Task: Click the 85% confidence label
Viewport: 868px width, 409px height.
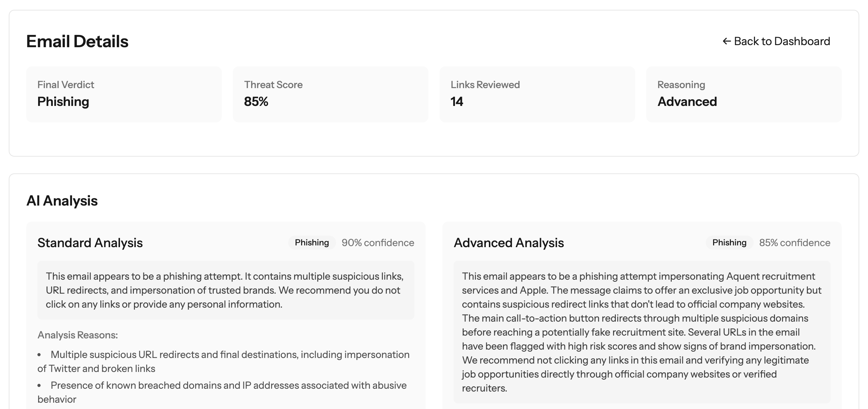Action: coord(795,242)
